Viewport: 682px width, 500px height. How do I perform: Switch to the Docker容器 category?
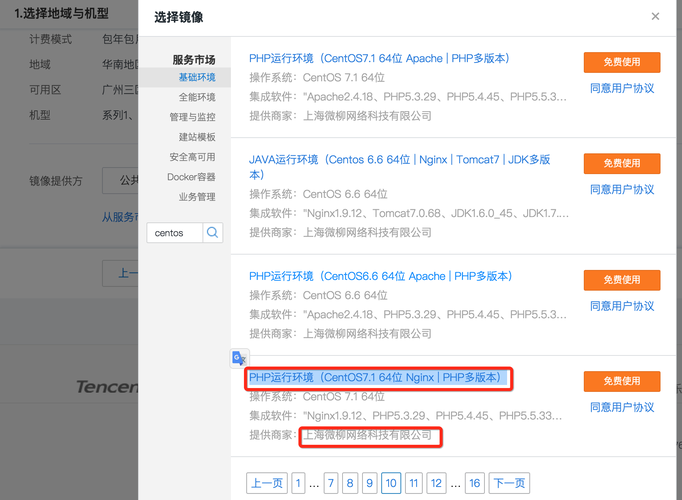[x=191, y=177]
